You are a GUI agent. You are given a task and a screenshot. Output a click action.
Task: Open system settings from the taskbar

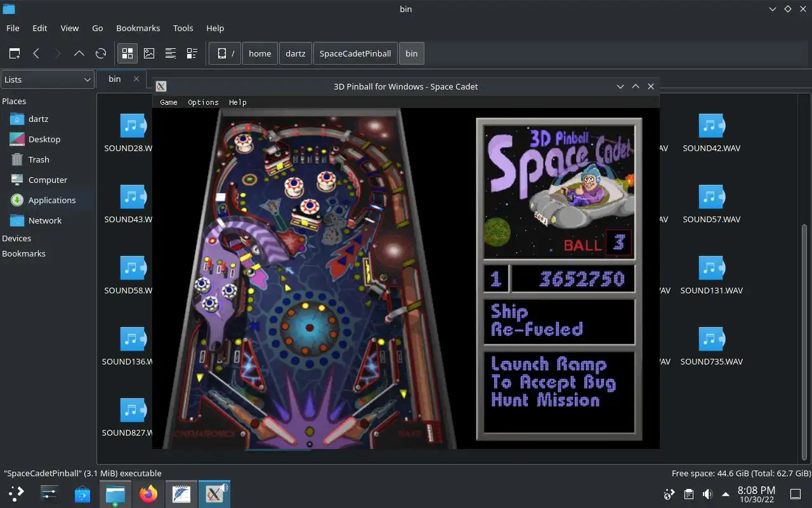[49, 493]
